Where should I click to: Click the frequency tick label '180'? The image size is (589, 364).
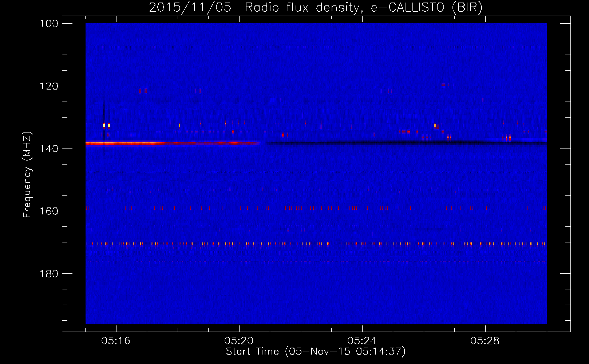(50, 274)
